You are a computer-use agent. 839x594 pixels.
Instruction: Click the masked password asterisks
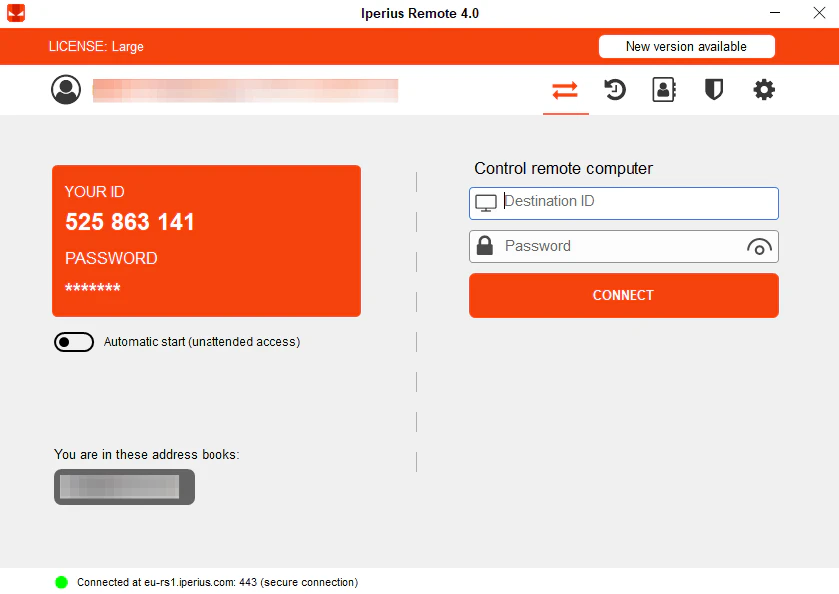click(93, 288)
